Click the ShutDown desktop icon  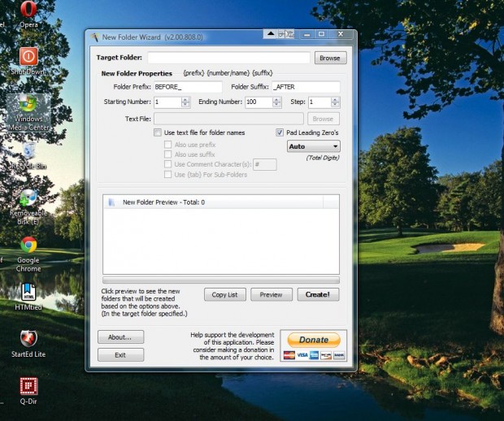click(28, 57)
